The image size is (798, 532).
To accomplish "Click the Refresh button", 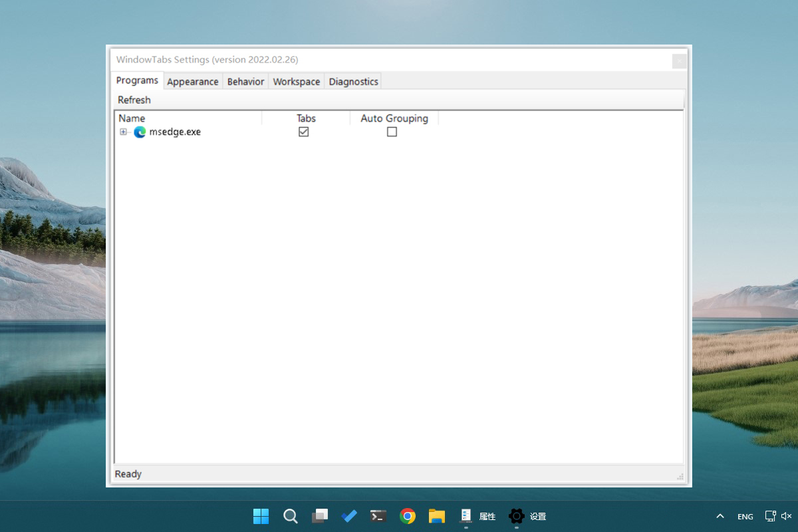I will pyautogui.click(x=134, y=100).
